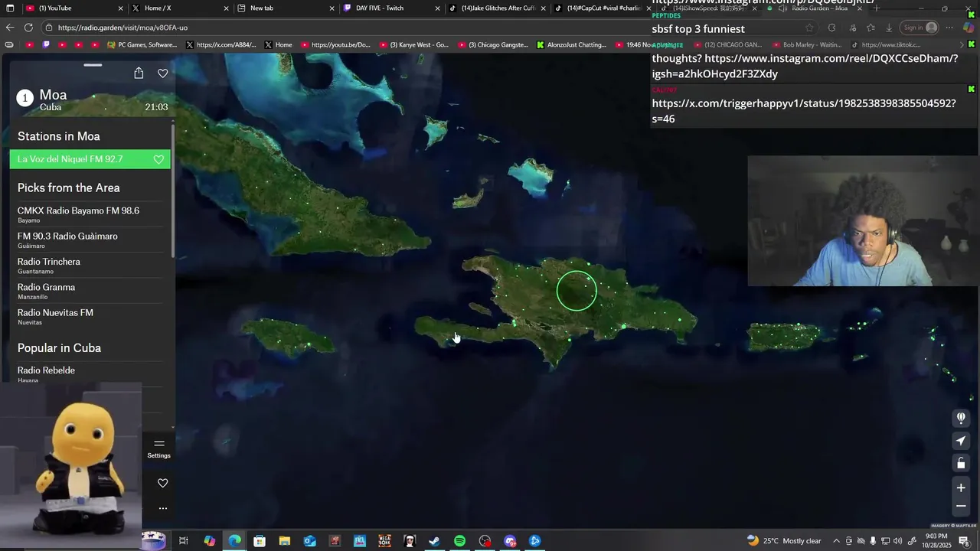The height and width of the screenshot is (551, 980).
Task: Click the drag handle atop station panel
Action: pos(93,65)
